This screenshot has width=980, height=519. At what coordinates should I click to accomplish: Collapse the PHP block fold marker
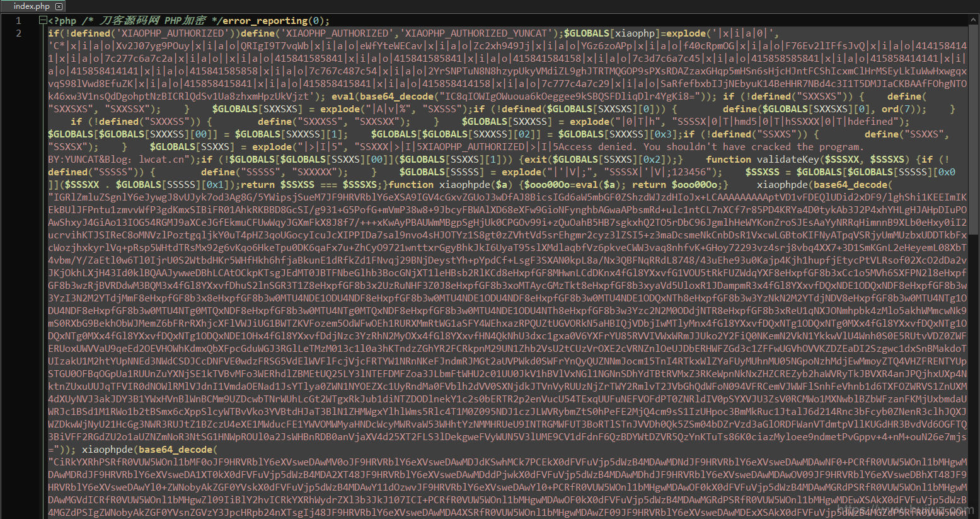(42, 20)
